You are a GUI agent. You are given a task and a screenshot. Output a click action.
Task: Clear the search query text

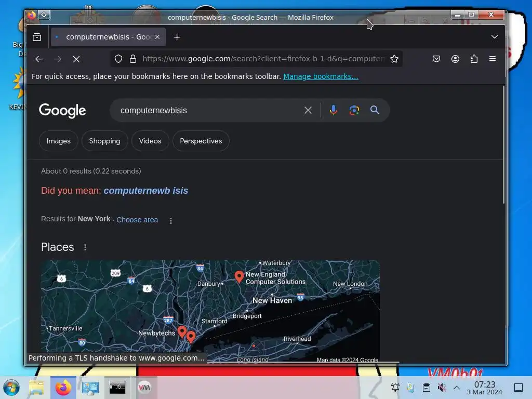tap(308, 110)
